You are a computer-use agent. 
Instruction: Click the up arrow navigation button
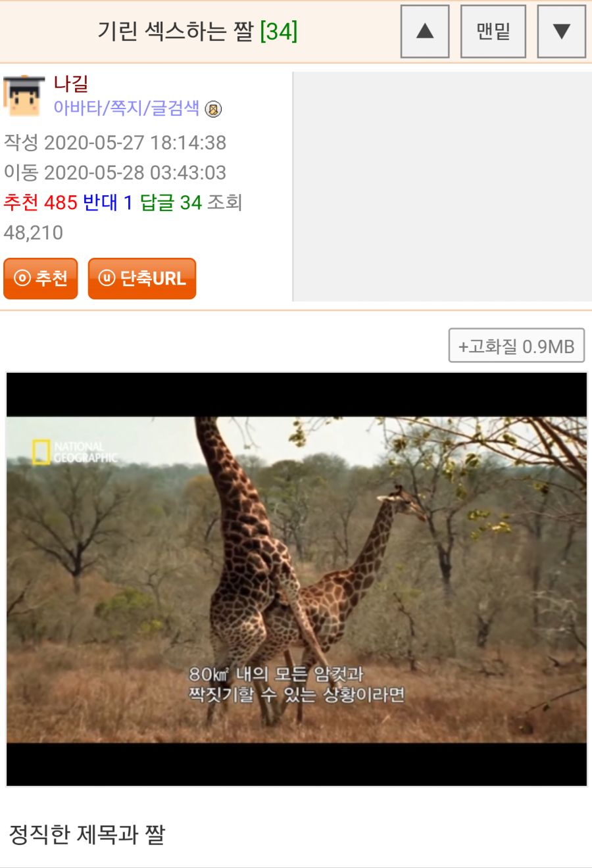(x=425, y=32)
